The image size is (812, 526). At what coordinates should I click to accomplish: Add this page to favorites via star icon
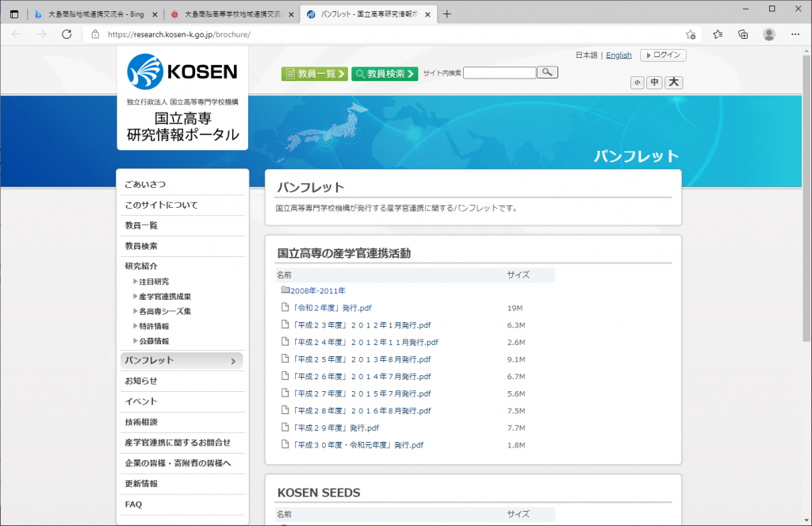[691, 34]
